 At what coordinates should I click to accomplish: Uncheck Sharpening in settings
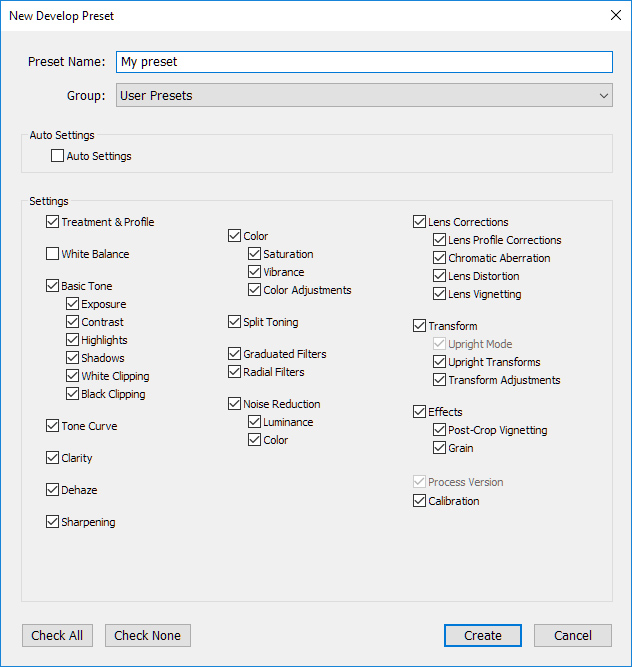click(53, 522)
